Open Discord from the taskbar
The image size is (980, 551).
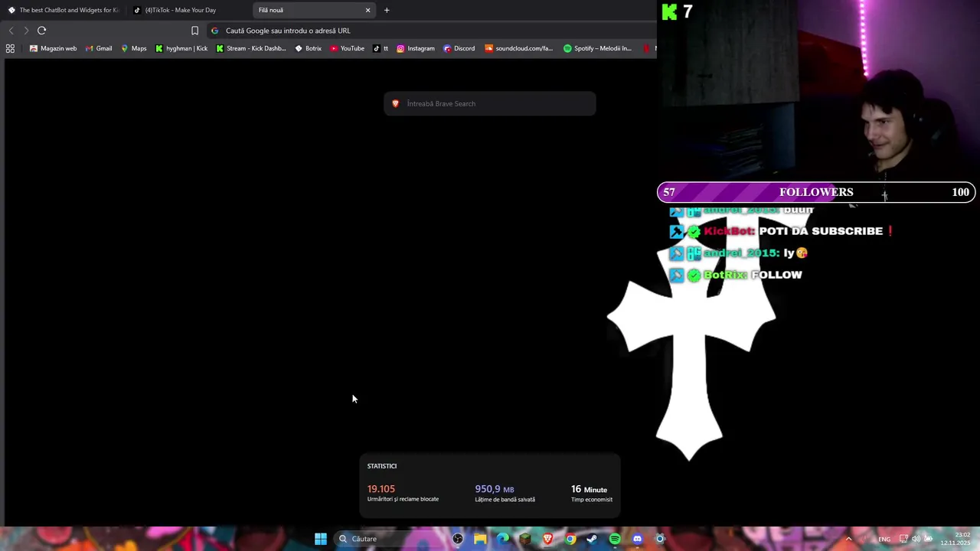click(637, 539)
